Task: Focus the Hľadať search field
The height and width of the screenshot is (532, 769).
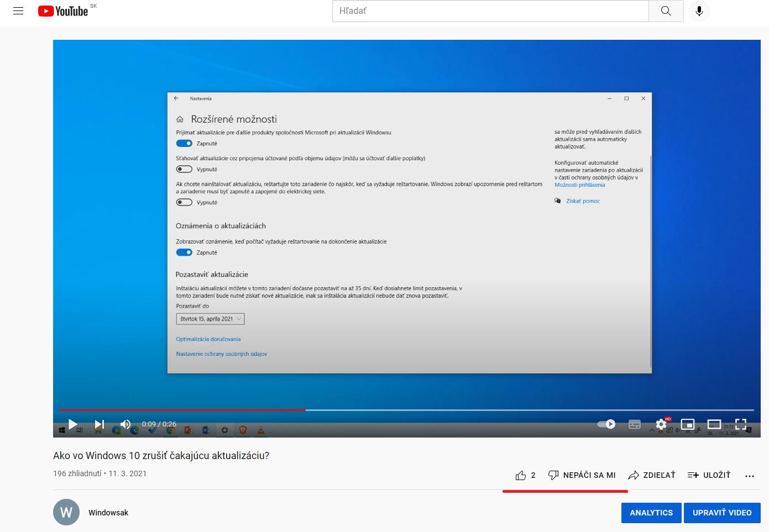Action: click(490, 11)
